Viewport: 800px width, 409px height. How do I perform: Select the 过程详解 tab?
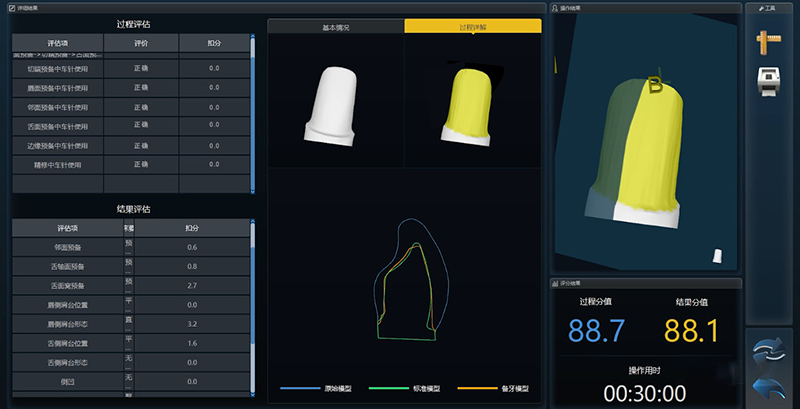pos(473,26)
